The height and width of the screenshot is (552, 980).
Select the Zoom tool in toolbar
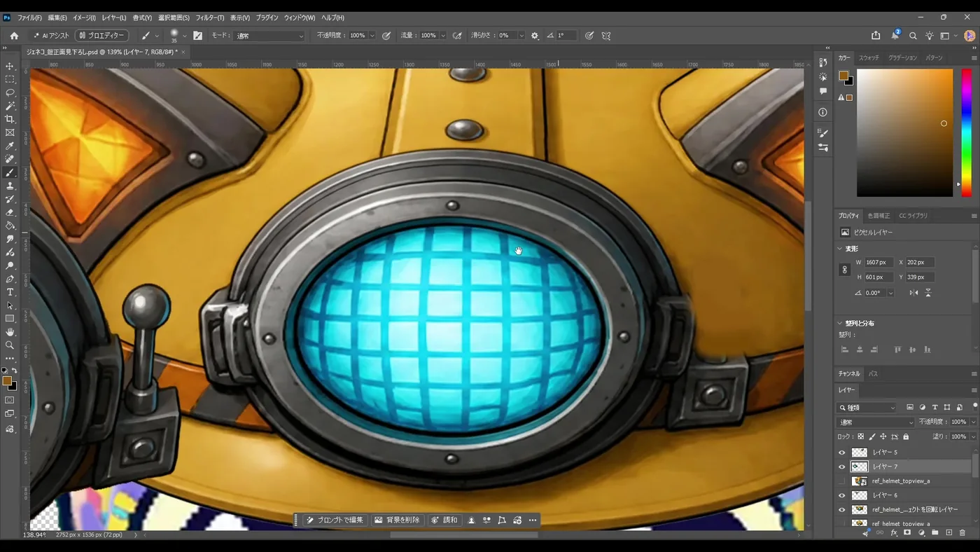point(10,345)
